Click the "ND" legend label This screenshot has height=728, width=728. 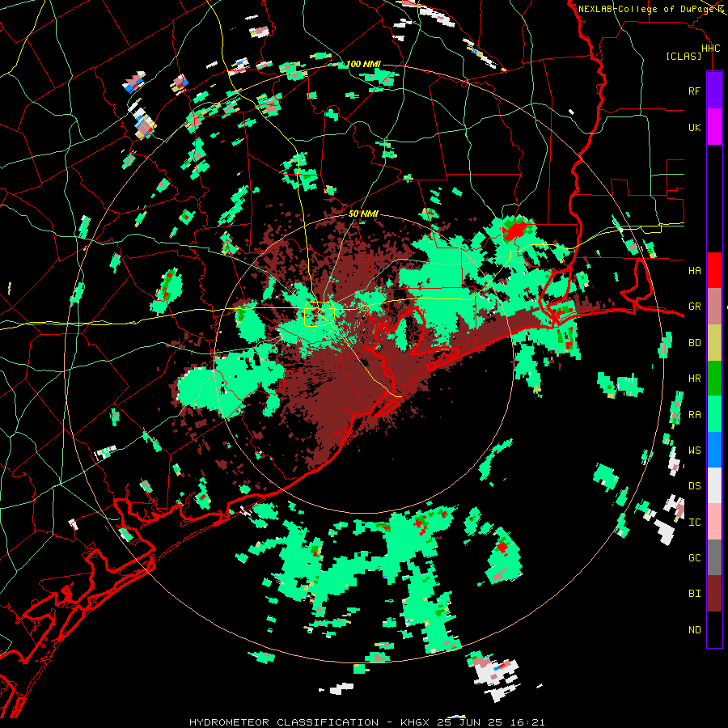[x=694, y=630]
